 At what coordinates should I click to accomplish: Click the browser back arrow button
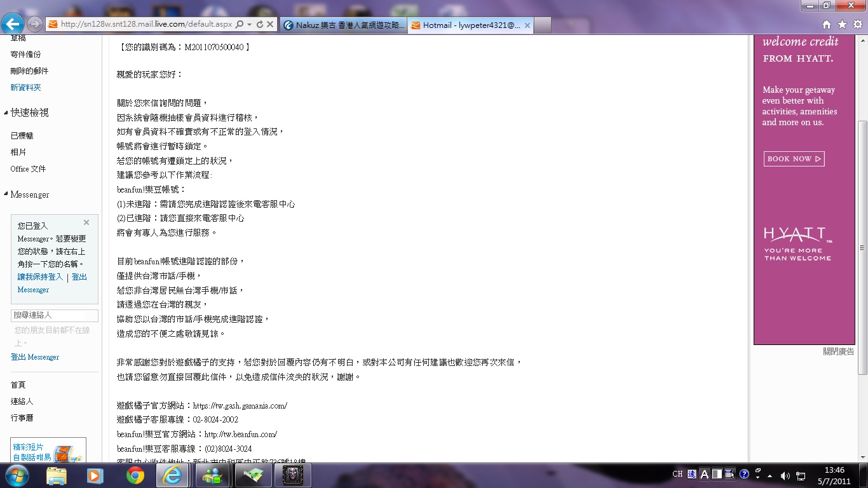pyautogui.click(x=13, y=24)
